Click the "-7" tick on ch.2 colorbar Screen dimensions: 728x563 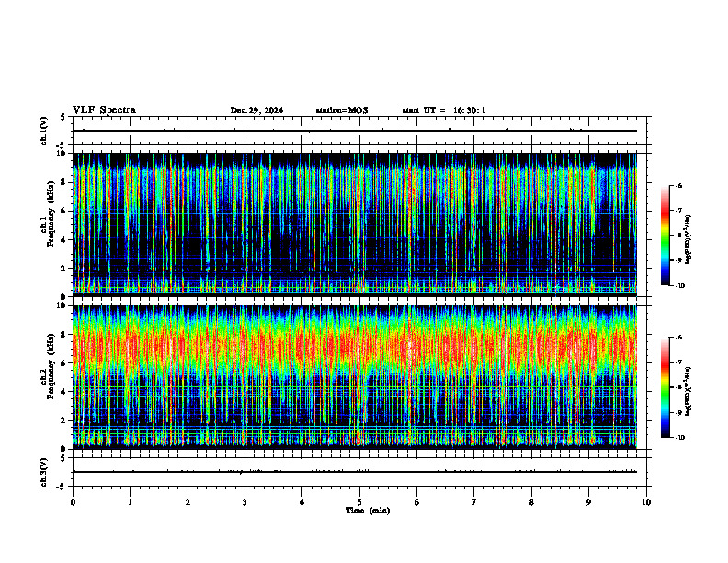pos(678,362)
